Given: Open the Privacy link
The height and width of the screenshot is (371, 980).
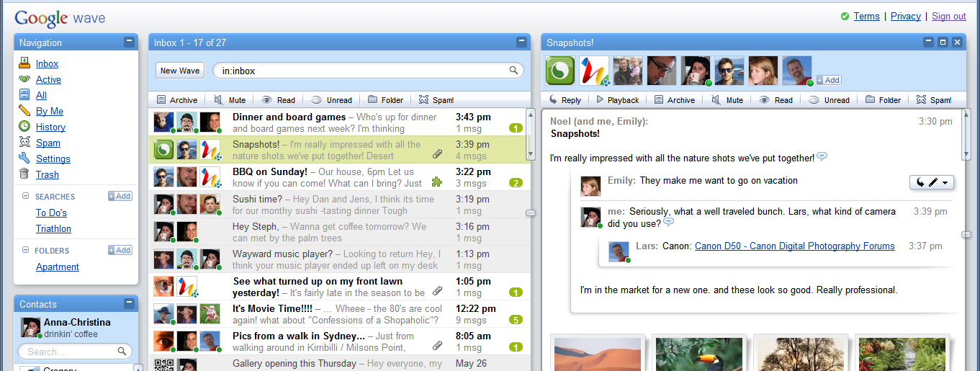Looking at the screenshot, I should [906, 16].
